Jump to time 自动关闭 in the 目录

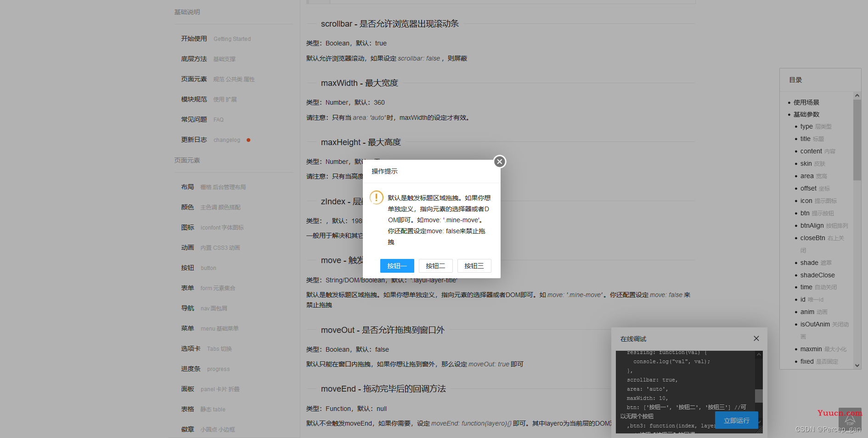[x=818, y=287]
